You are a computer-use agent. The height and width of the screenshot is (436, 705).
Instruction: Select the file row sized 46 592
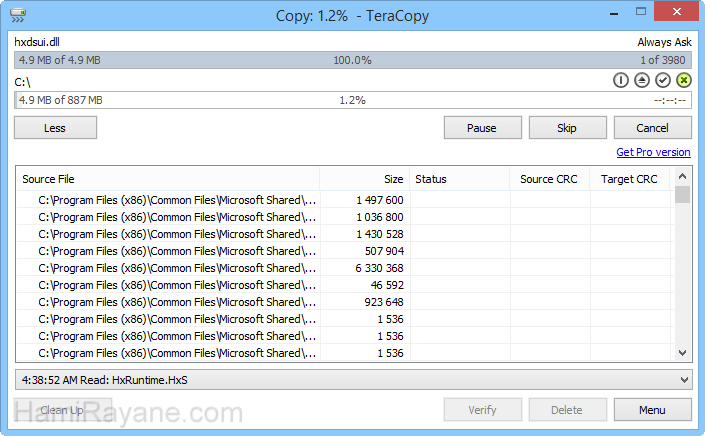[x=345, y=285]
